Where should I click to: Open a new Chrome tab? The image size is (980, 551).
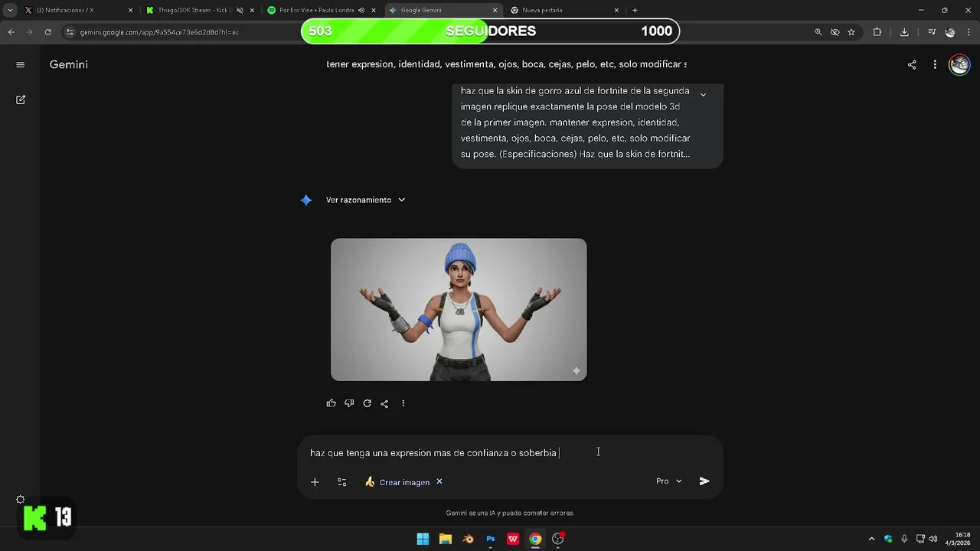click(635, 10)
